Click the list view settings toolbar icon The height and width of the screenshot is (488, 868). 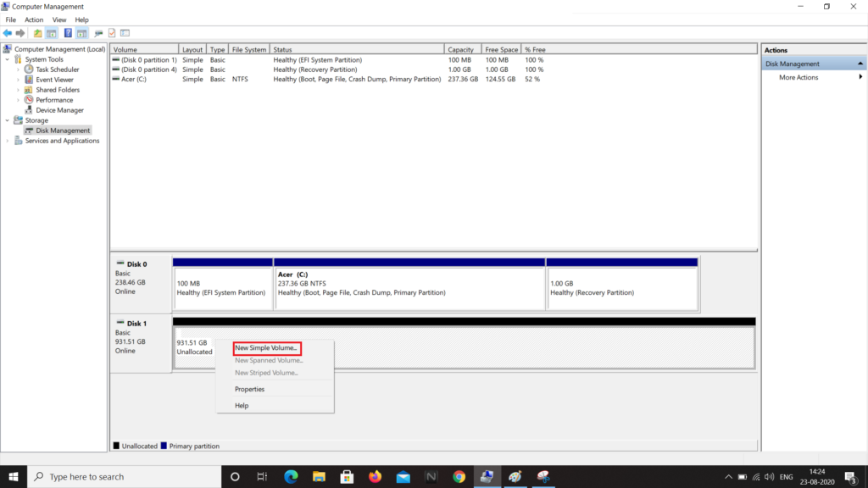point(125,33)
